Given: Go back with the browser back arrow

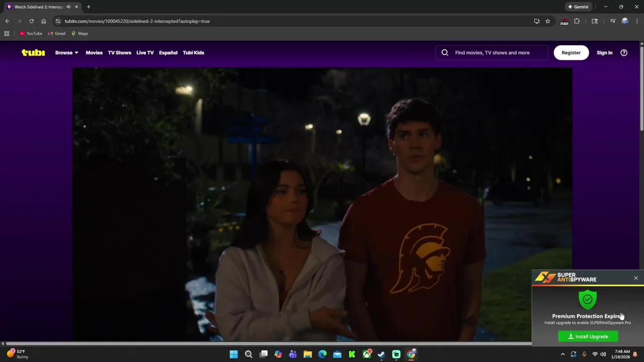Looking at the screenshot, I should click(x=7, y=21).
